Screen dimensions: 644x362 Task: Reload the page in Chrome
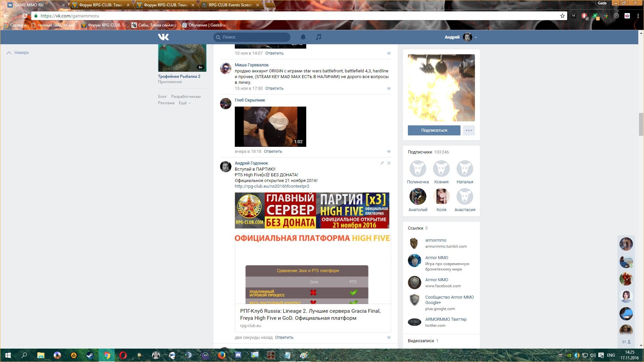click(x=25, y=16)
